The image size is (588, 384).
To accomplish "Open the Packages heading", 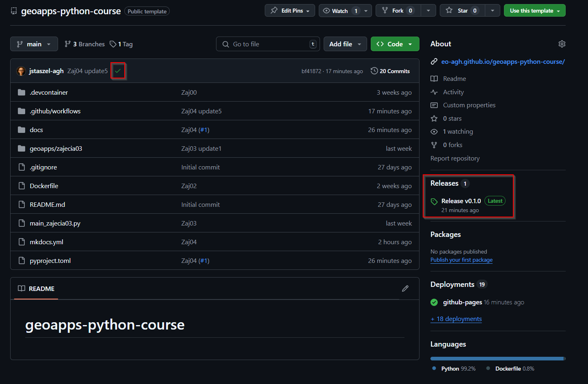I will point(445,234).
